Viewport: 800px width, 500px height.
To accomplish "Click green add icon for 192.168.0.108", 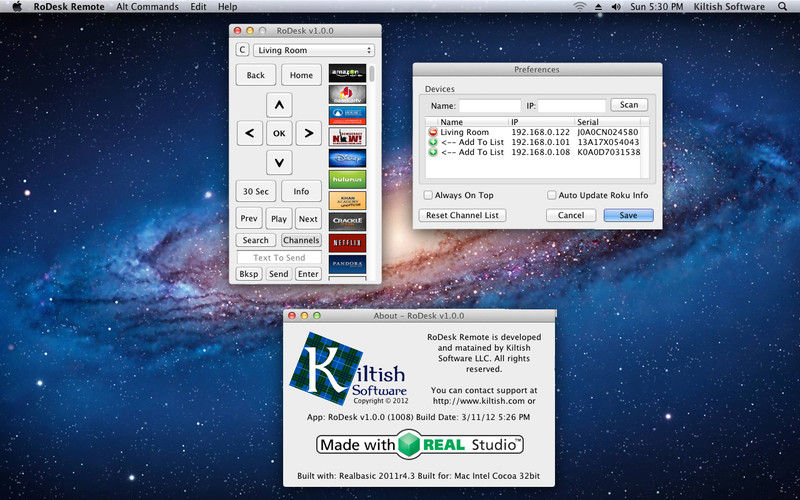I will click(x=433, y=152).
